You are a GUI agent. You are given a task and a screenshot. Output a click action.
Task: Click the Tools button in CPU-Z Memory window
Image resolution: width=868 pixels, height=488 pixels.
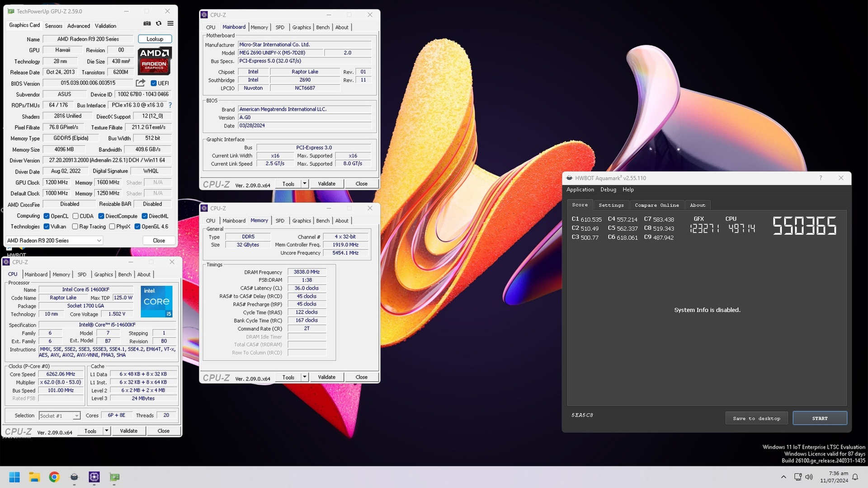(x=288, y=377)
